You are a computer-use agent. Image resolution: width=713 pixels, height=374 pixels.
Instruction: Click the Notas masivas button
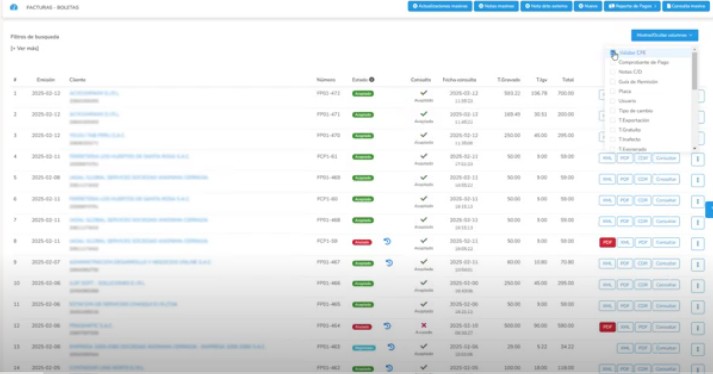(496, 6)
